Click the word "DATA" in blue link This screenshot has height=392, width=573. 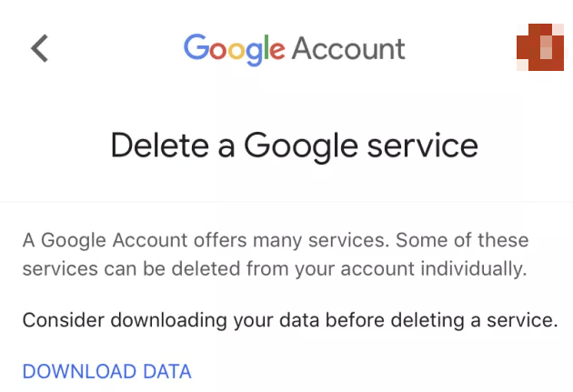pyautogui.click(x=167, y=371)
